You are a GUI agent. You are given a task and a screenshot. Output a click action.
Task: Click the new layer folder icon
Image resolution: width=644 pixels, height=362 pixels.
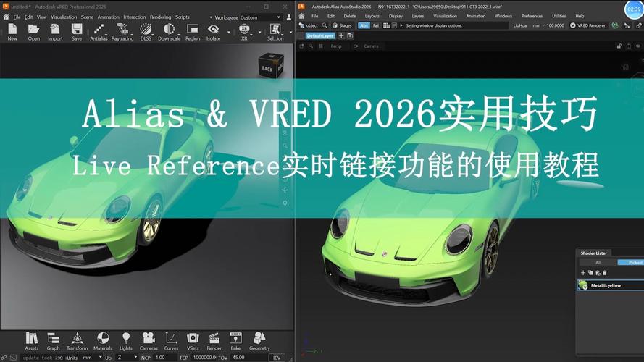coord(350,36)
